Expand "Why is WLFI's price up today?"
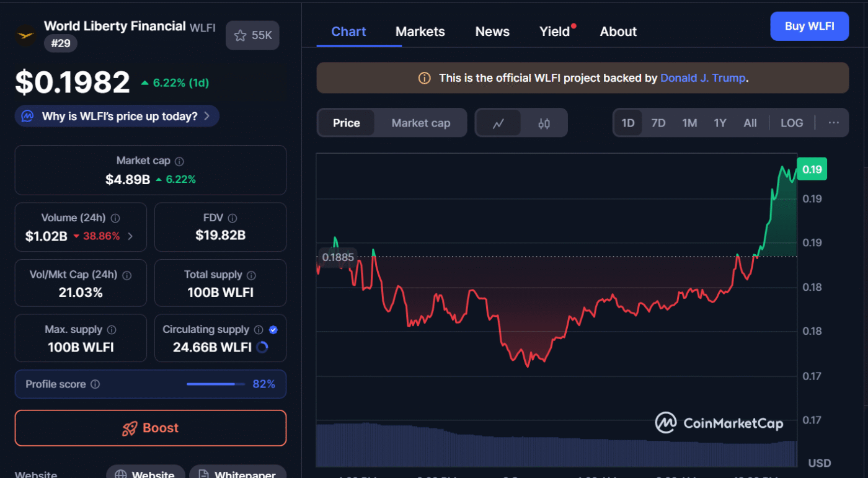Viewport: 868px width, 478px height. 117,116
